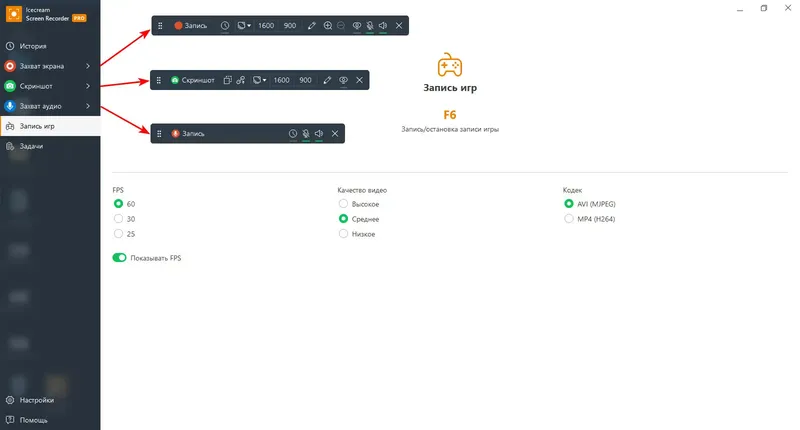Screen dimensions: 800x430
Task: Toggle the speaker on the audio capture toolbar
Action: coord(319,134)
